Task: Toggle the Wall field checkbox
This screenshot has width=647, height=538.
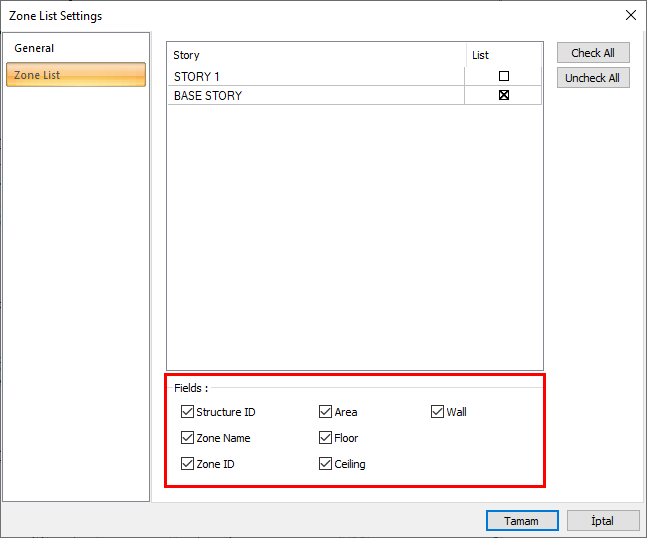Action: 437,412
